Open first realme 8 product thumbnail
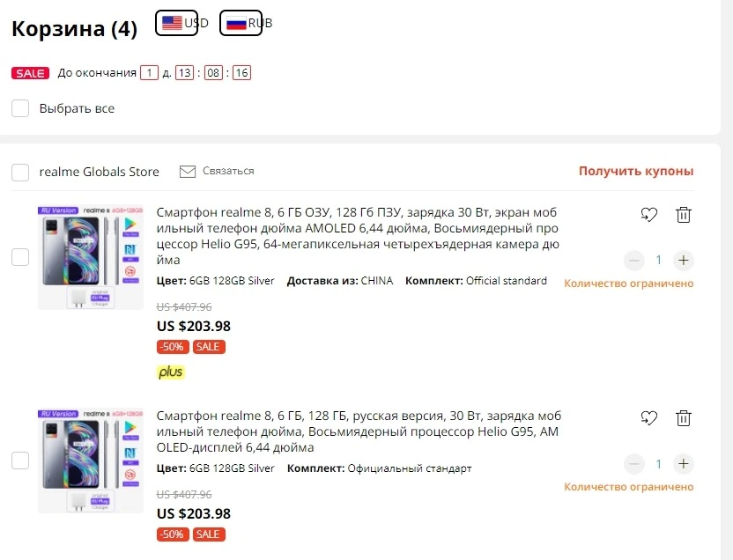Viewport: 733px width, 560px height. [91, 257]
